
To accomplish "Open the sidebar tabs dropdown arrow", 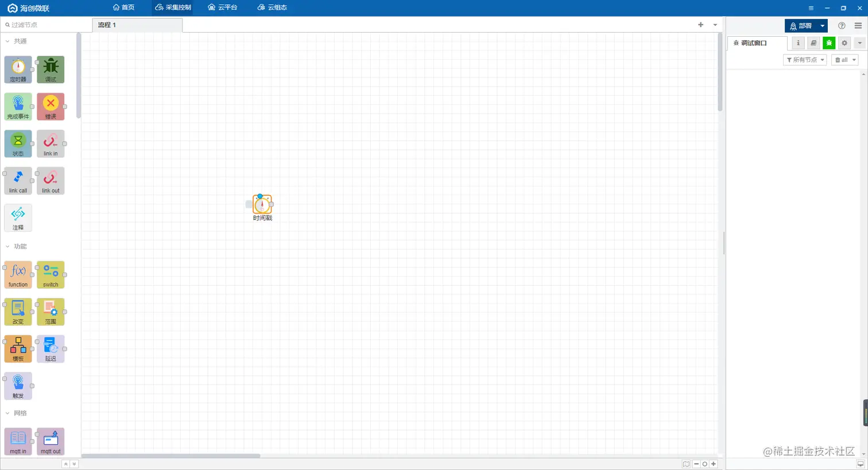I will (x=859, y=43).
